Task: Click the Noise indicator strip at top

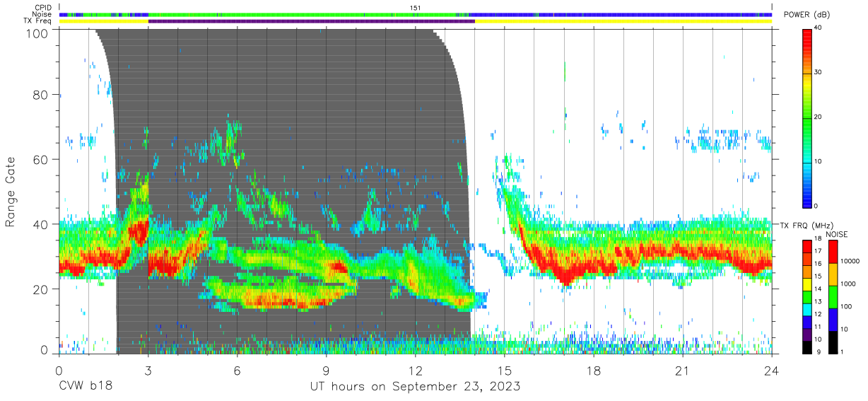Action: [416, 14]
